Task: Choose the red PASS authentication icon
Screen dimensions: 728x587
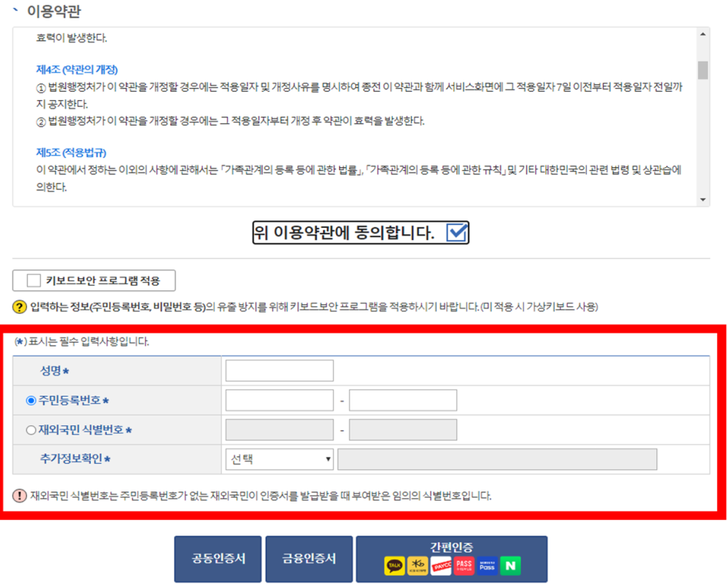Action: click(464, 565)
